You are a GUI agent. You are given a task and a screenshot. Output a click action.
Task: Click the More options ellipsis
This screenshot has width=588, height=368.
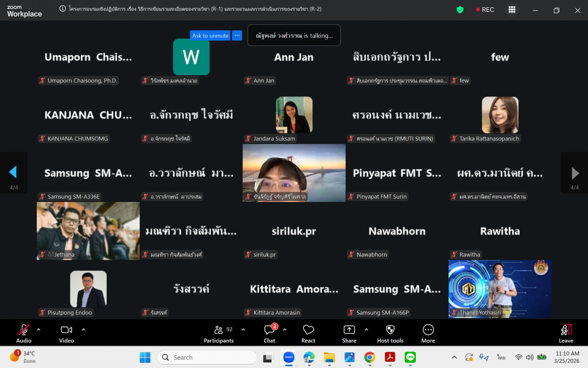pyautogui.click(x=428, y=333)
